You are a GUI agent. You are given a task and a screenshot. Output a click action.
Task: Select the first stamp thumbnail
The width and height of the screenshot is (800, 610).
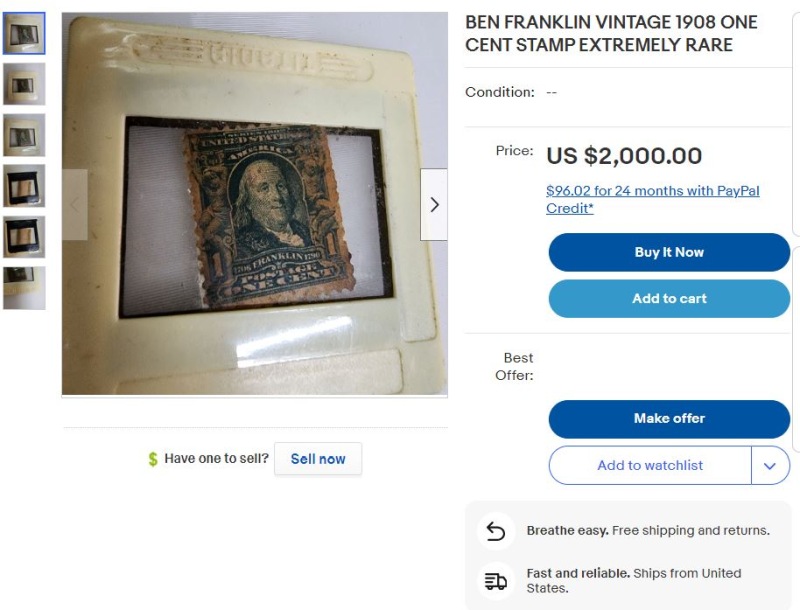tap(24, 34)
